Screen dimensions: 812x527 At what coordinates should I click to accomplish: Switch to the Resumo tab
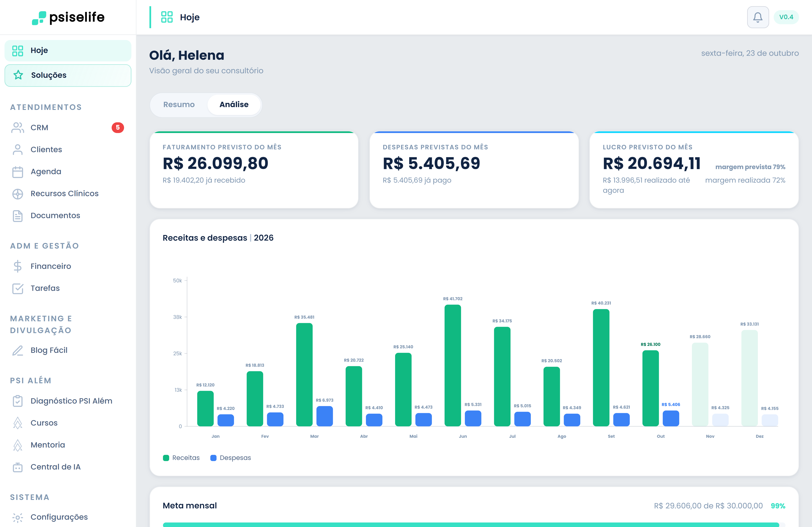pos(179,104)
